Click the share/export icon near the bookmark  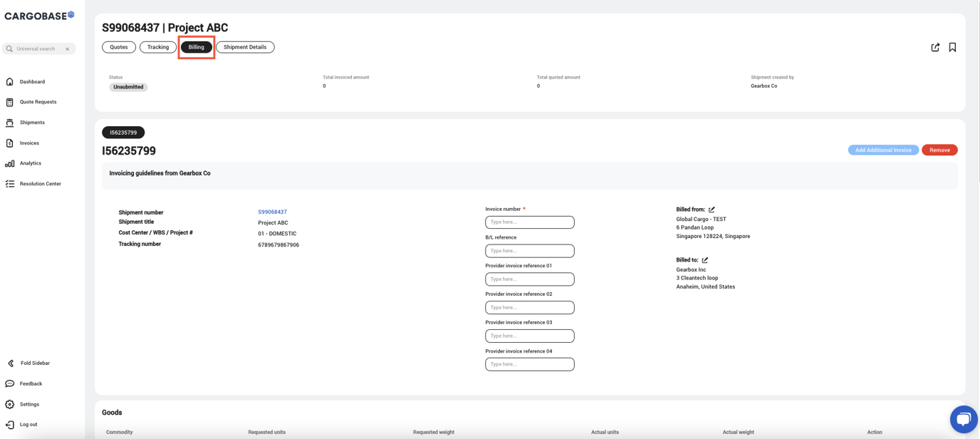(935, 47)
